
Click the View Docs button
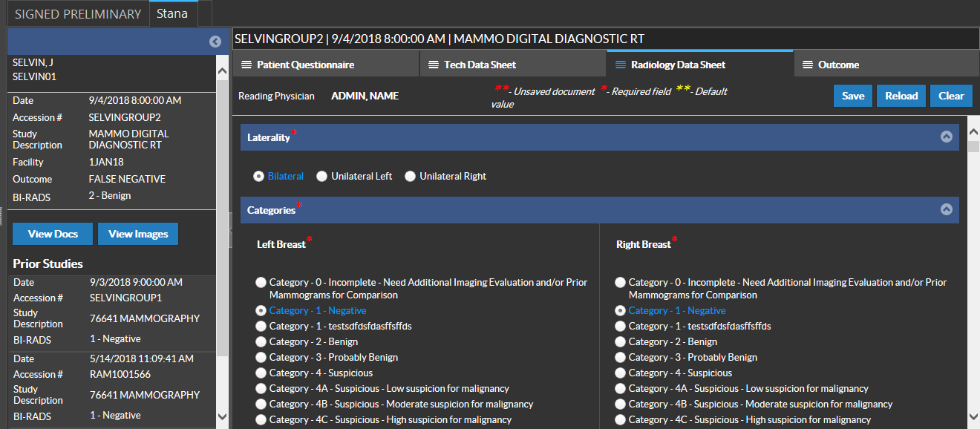(x=53, y=234)
